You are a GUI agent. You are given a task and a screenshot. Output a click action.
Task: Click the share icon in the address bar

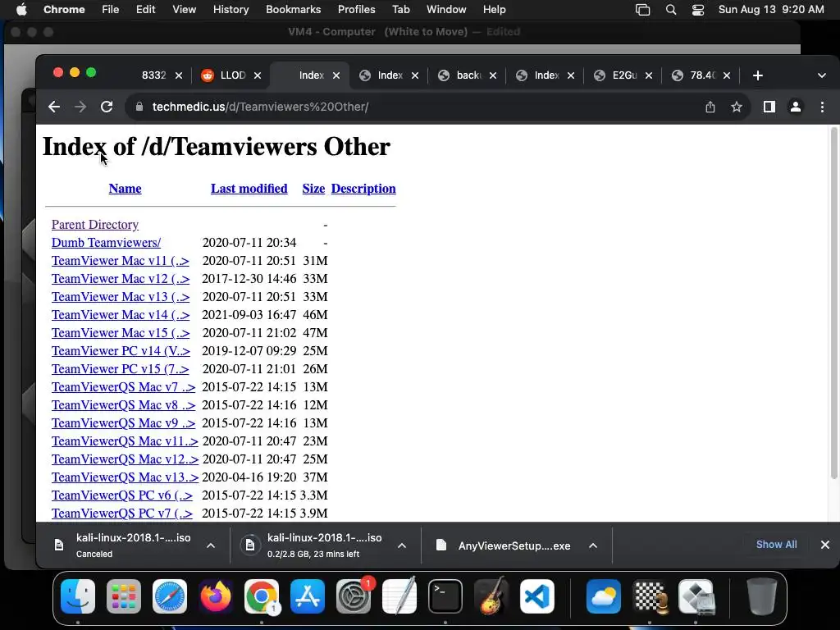pos(710,107)
